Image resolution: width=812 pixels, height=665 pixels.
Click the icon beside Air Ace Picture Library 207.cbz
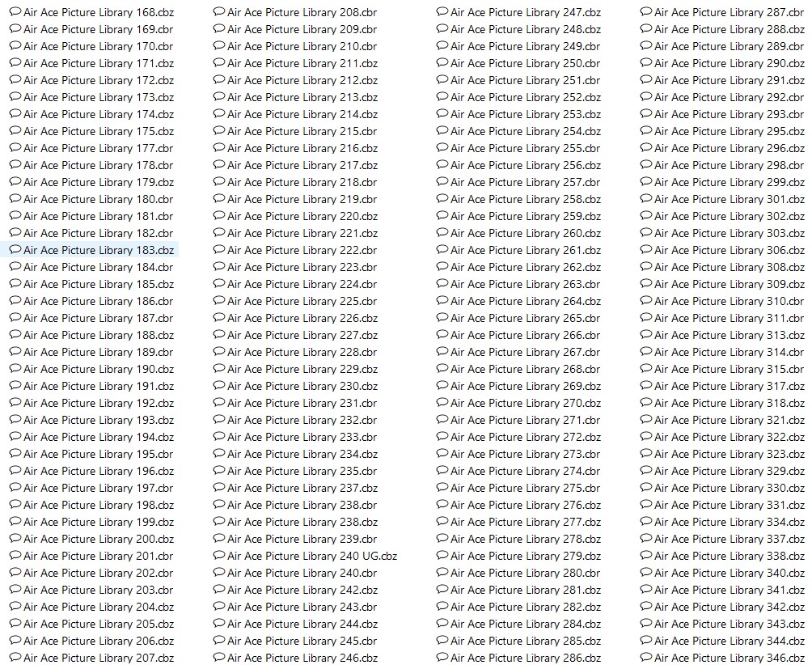click(15, 658)
